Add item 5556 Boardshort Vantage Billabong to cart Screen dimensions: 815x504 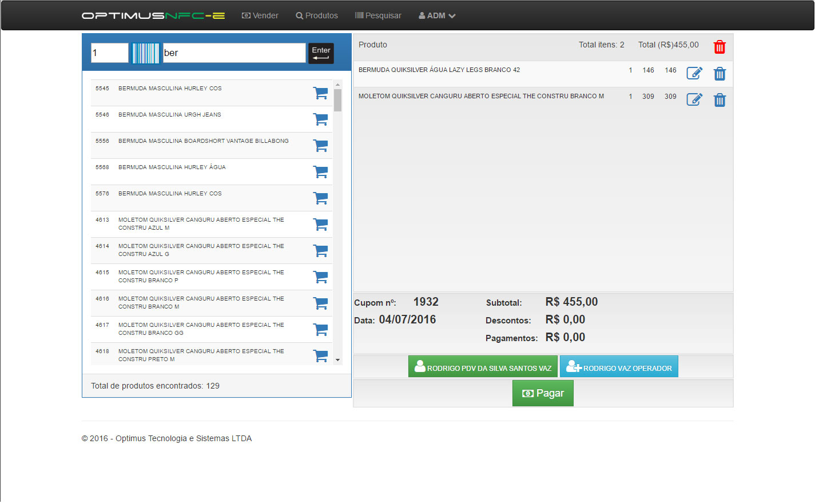coord(320,146)
